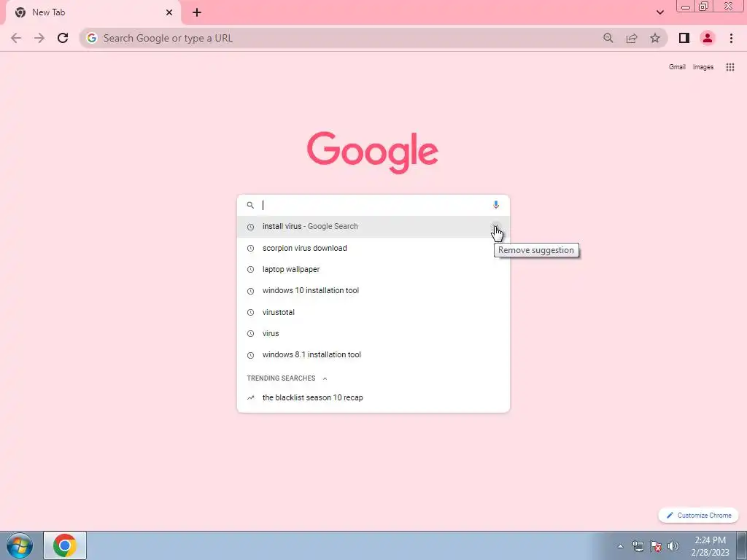747x560 pixels.
Task: Open Gmail link
Action: [x=677, y=67]
